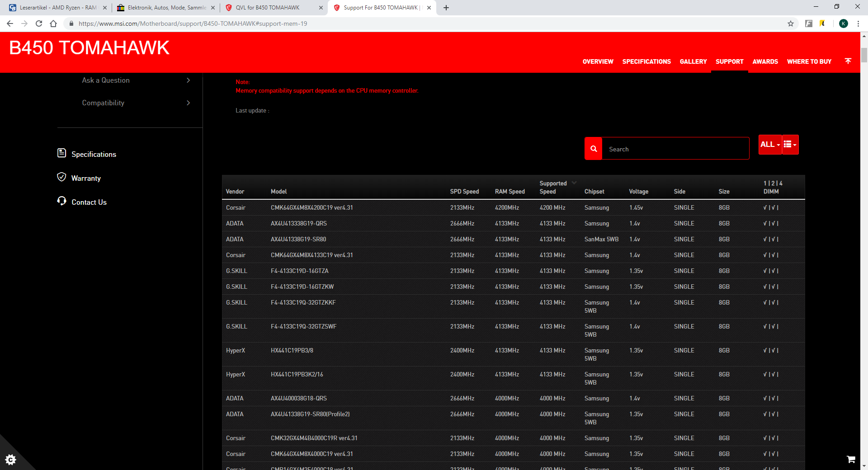Click the browser Back arrow

pos(10,23)
